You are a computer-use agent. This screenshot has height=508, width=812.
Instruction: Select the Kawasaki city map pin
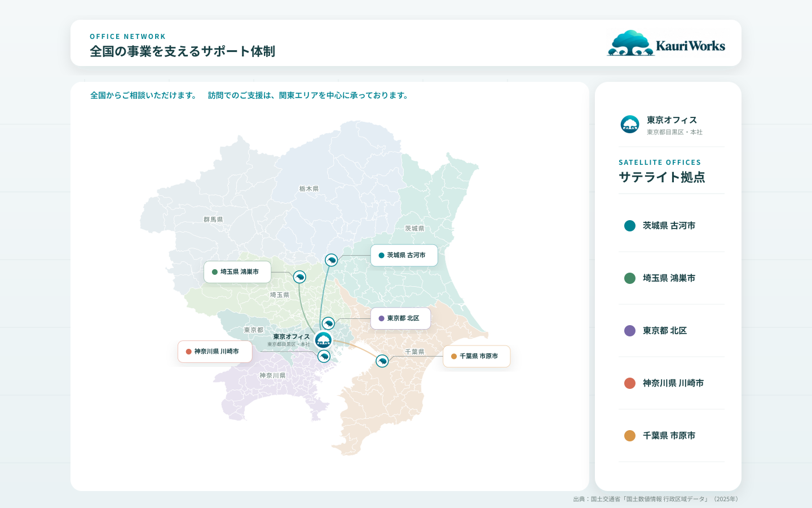point(324,356)
